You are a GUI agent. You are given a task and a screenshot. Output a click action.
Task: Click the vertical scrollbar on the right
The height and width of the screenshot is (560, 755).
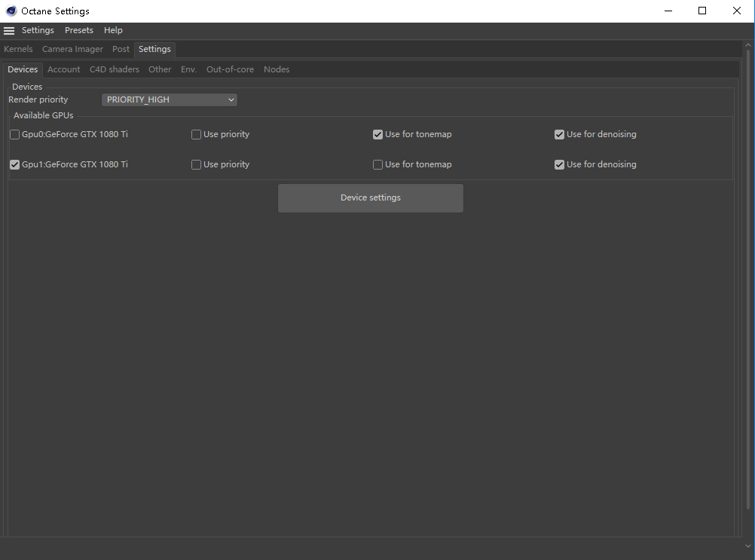point(747,280)
